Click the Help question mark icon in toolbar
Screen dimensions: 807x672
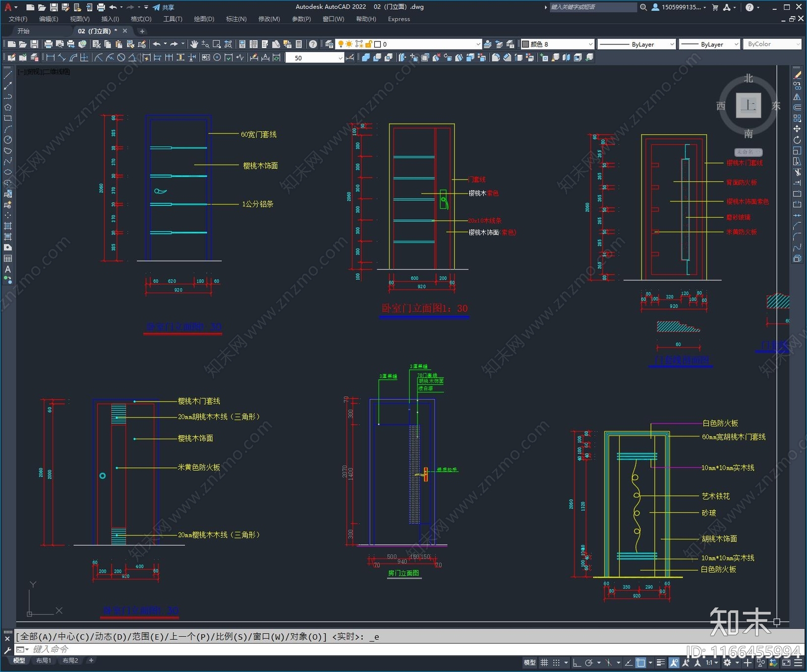[x=313, y=44]
